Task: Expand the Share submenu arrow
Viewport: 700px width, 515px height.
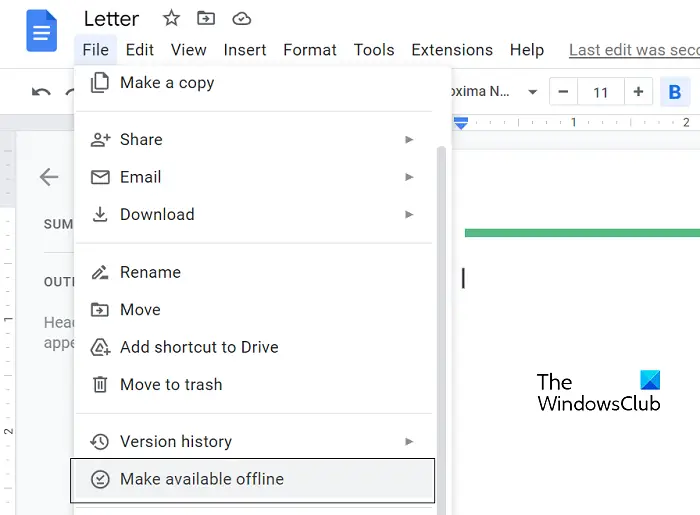Action: (408, 140)
